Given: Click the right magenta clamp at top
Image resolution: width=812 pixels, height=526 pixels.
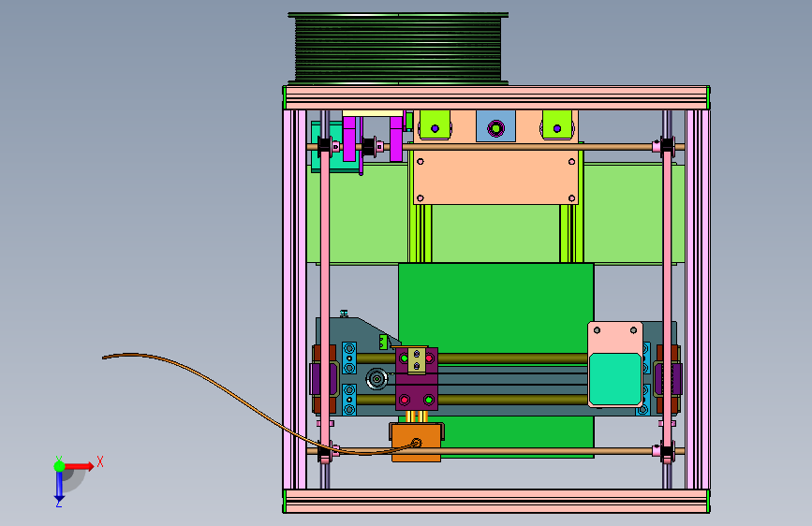Looking at the screenshot, I should 396,139.
